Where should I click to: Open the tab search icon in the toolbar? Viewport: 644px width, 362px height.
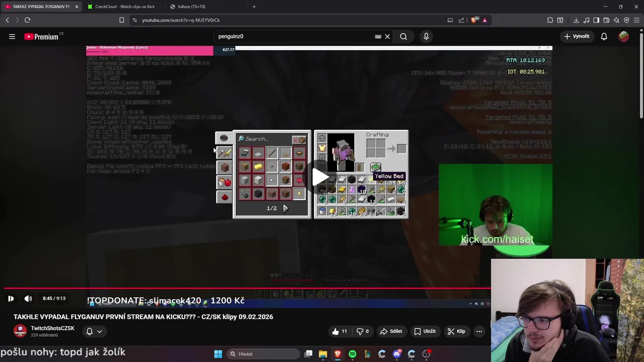(x=560, y=20)
